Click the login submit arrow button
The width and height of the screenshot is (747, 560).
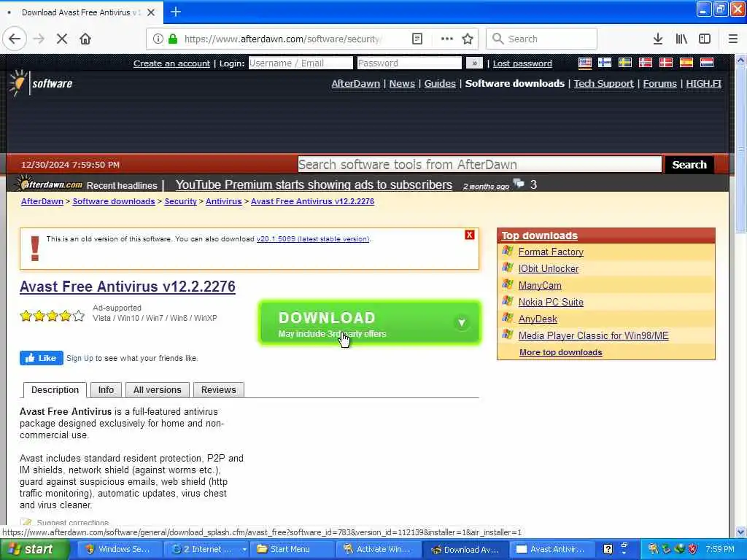pyautogui.click(x=474, y=63)
